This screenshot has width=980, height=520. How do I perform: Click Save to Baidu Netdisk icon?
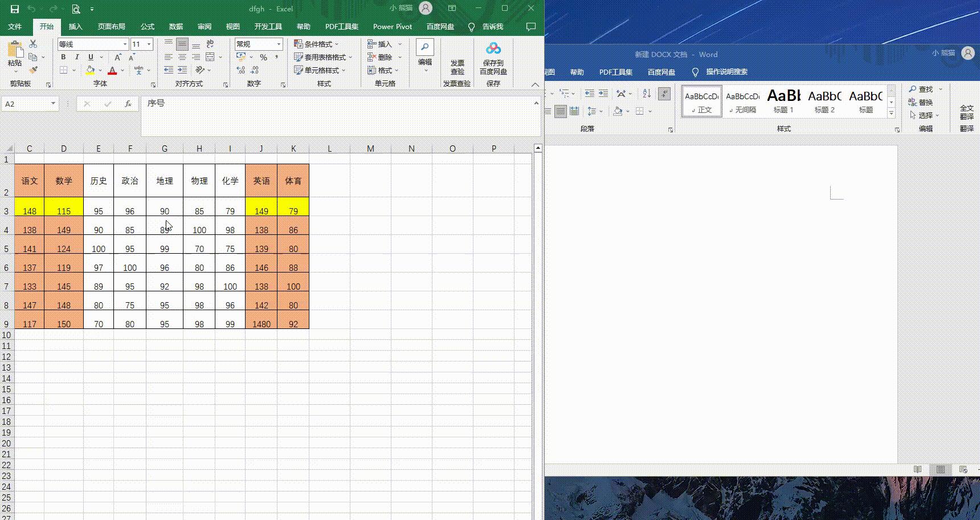click(493, 58)
